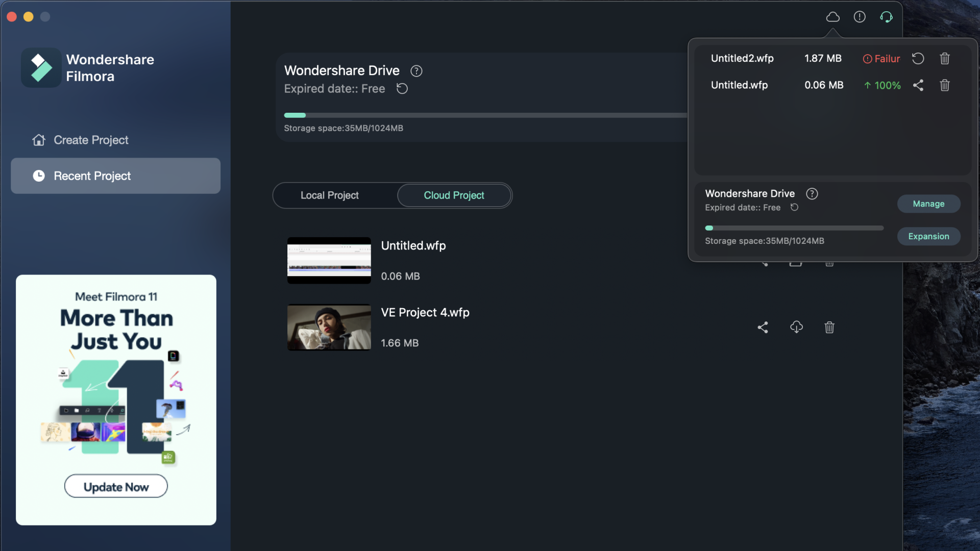Image resolution: width=980 pixels, height=551 pixels.
Task: Click popup storage space progress bar
Action: click(794, 228)
